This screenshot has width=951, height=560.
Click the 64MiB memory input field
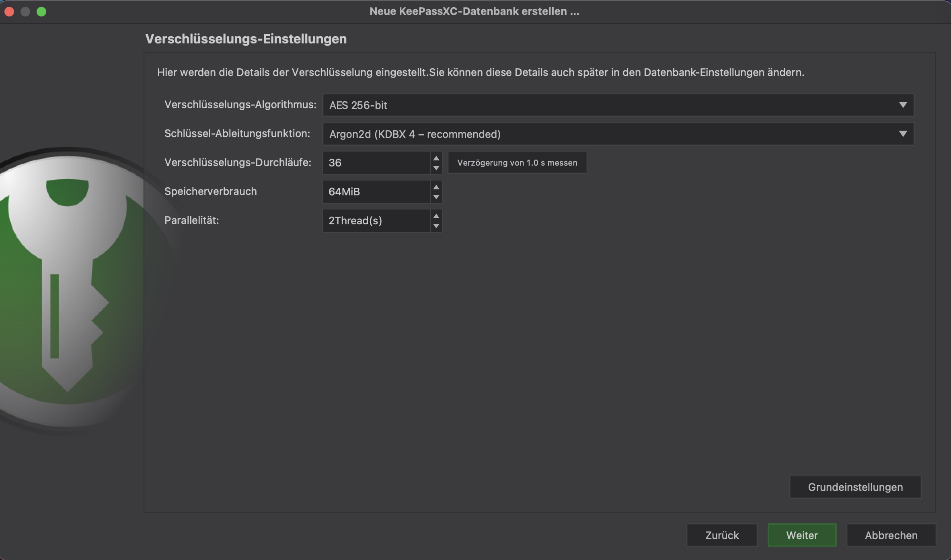pos(374,192)
